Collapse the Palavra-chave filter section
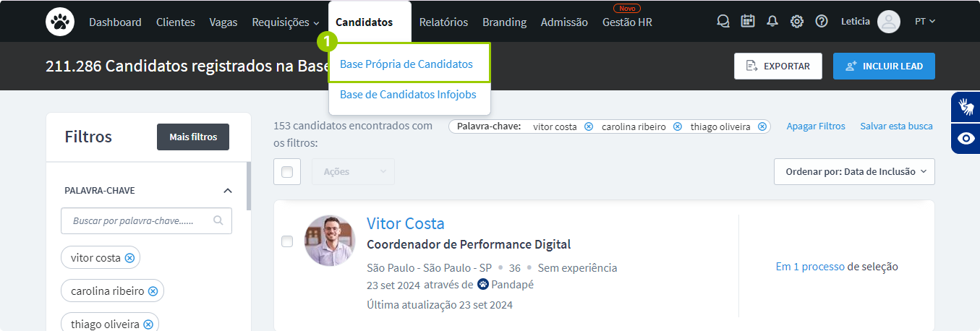 coord(228,191)
